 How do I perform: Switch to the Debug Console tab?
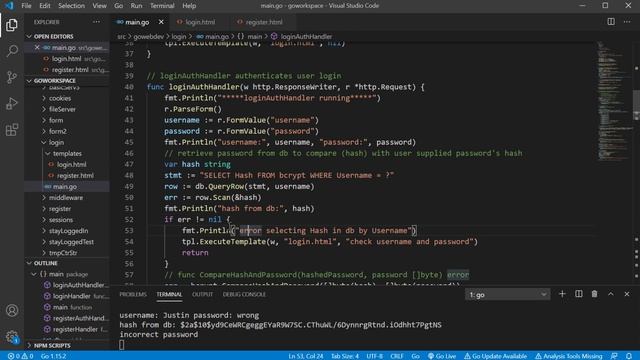click(244, 294)
